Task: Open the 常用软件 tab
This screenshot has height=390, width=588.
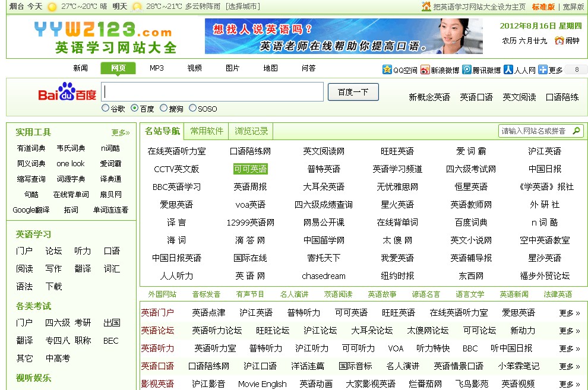Action: [x=207, y=131]
